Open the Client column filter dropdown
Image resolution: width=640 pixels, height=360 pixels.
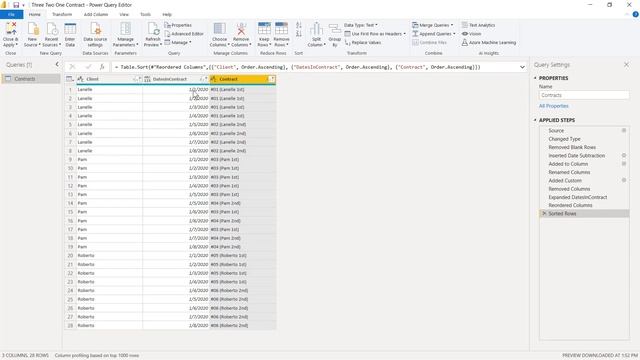138,79
